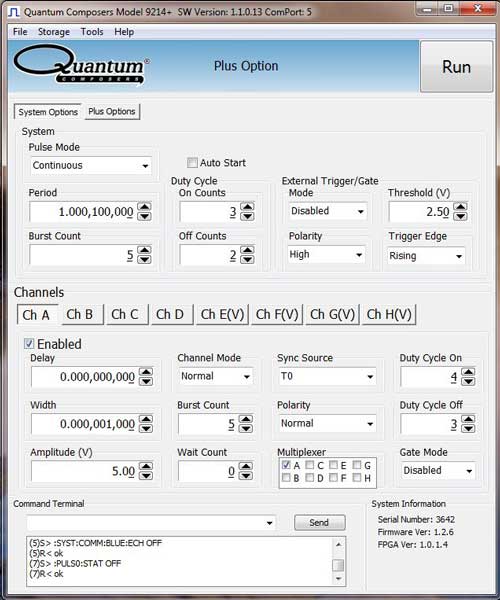Image resolution: width=500 pixels, height=600 pixels.
Task: Open the Sync Source dropdown
Action: (327, 377)
